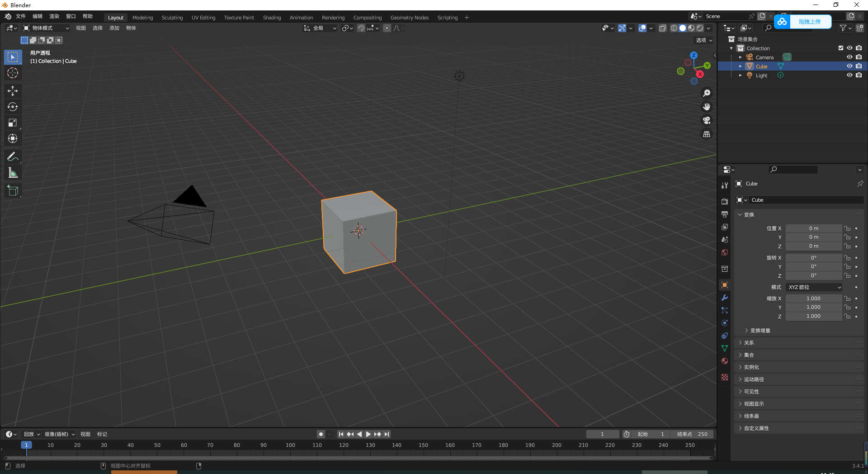The image size is (868, 474).
Task: Expand the 关系 (Relations) panel
Action: point(749,343)
